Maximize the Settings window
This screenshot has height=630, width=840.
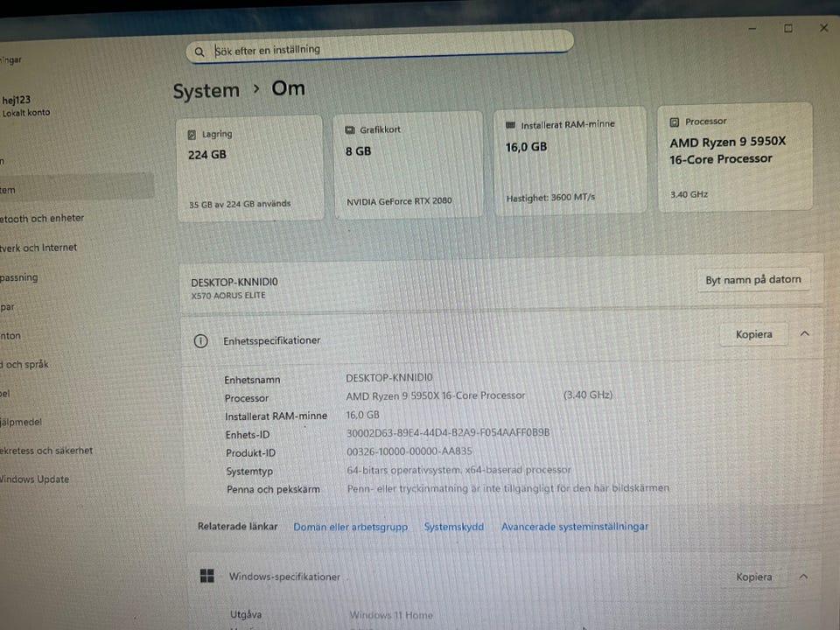787,28
